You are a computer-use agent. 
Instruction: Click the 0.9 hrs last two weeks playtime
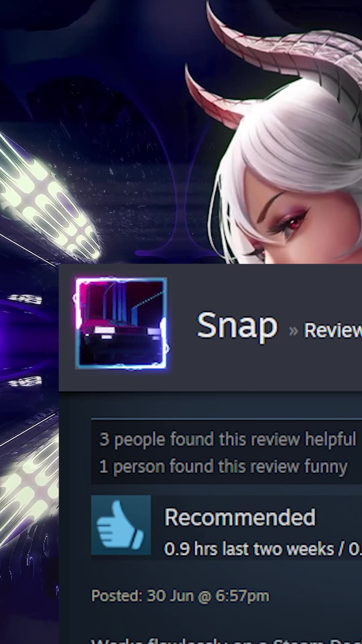coord(249,549)
